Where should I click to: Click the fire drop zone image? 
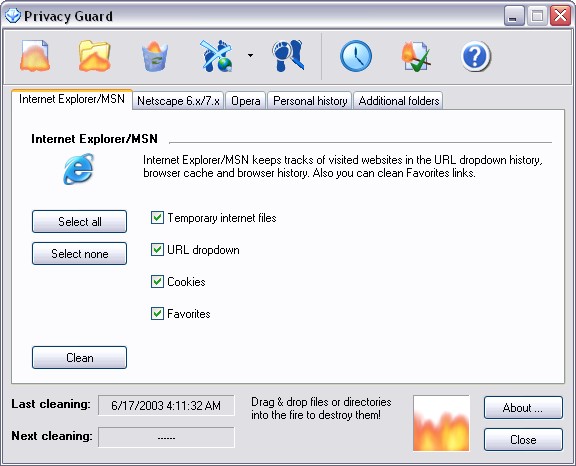tap(441, 423)
